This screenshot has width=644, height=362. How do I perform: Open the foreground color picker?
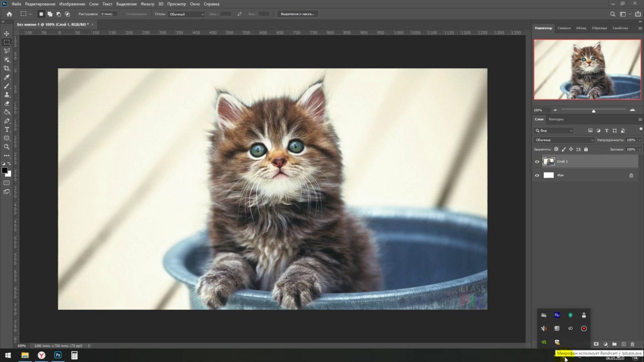(5, 170)
